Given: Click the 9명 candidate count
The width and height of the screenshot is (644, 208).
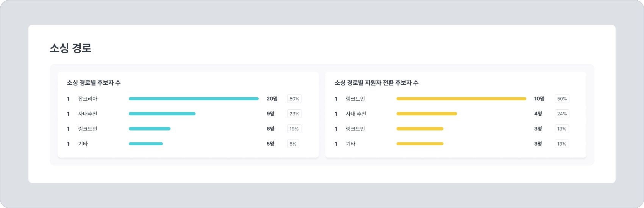Looking at the screenshot, I should click(x=270, y=114).
